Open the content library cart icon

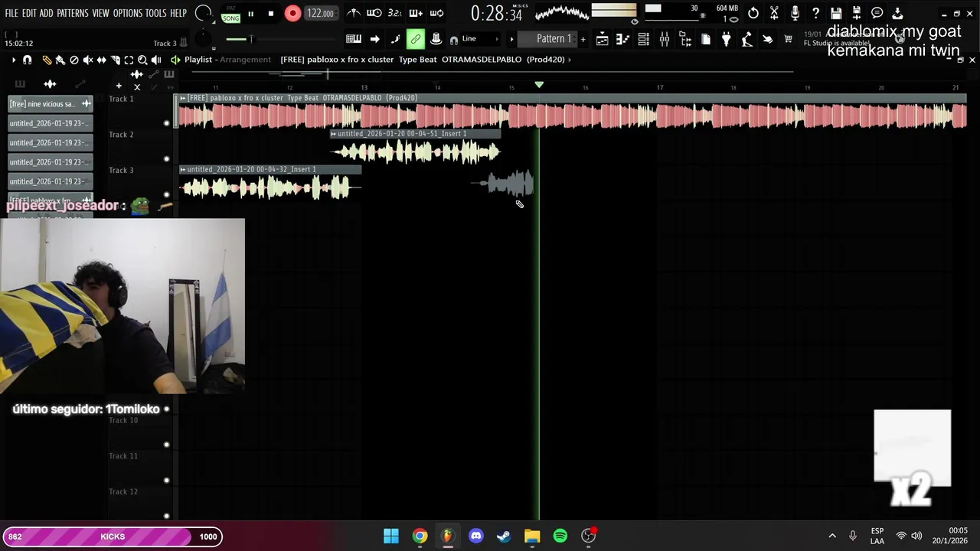click(788, 39)
